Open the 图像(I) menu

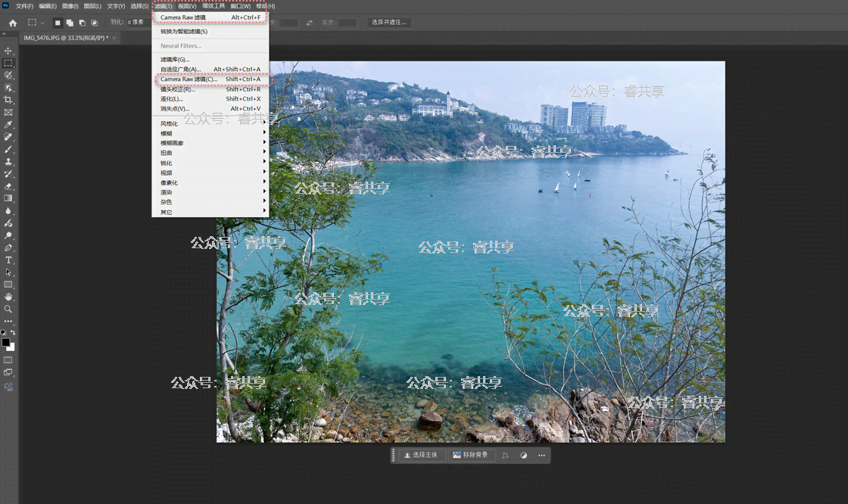tap(70, 6)
